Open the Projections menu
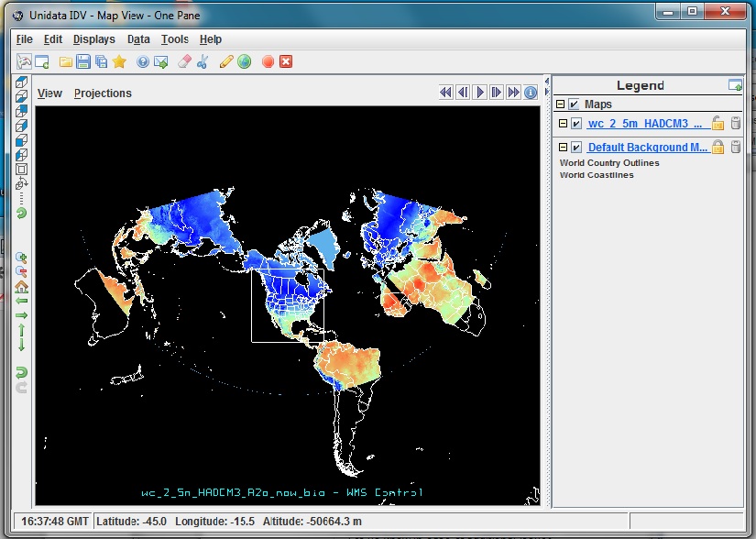 (x=103, y=93)
